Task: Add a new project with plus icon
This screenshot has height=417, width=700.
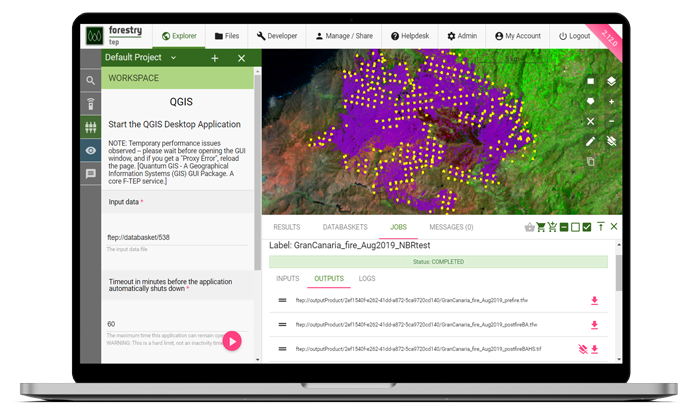Action: (x=214, y=59)
